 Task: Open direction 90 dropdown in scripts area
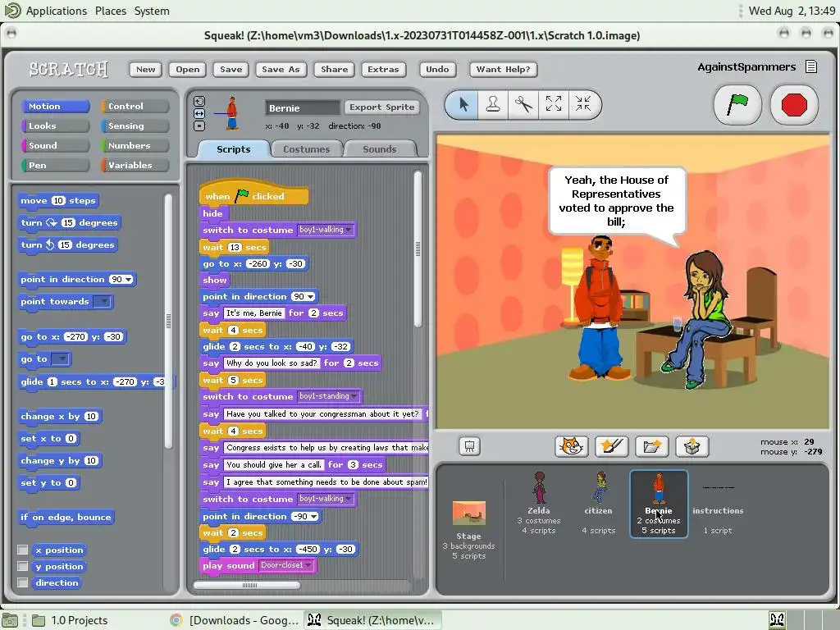click(x=310, y=297)
